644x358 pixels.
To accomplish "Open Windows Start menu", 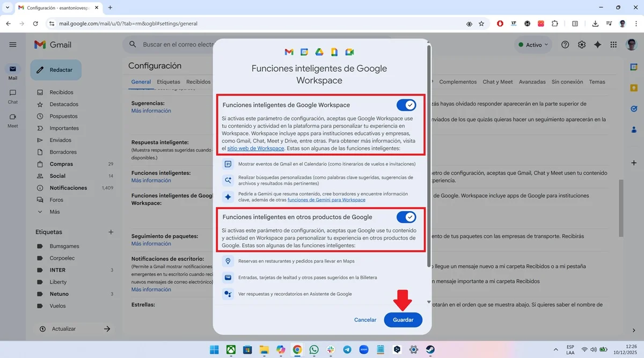I will tap(214, 349).
